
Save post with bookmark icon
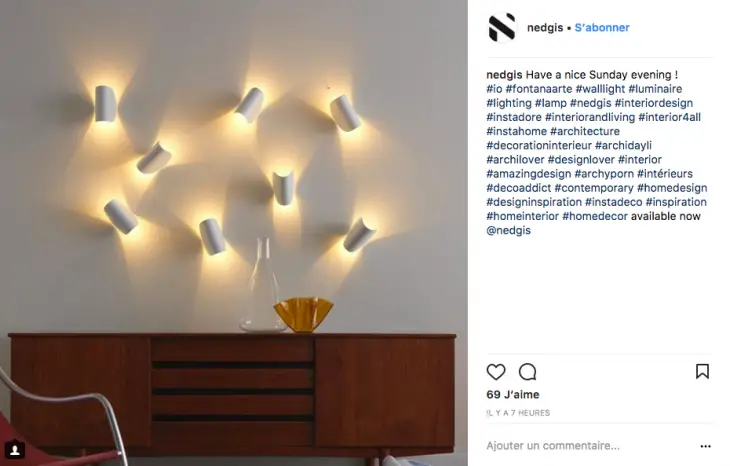tap(702, 371)
